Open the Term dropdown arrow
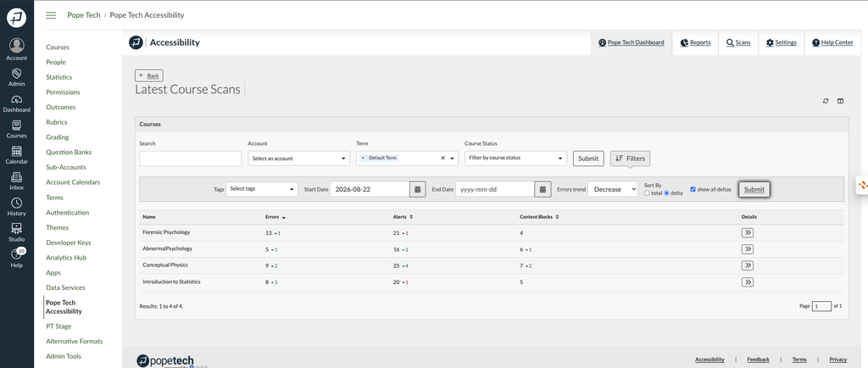The height and width of the screenshot is (368, 868). point(453,159)
